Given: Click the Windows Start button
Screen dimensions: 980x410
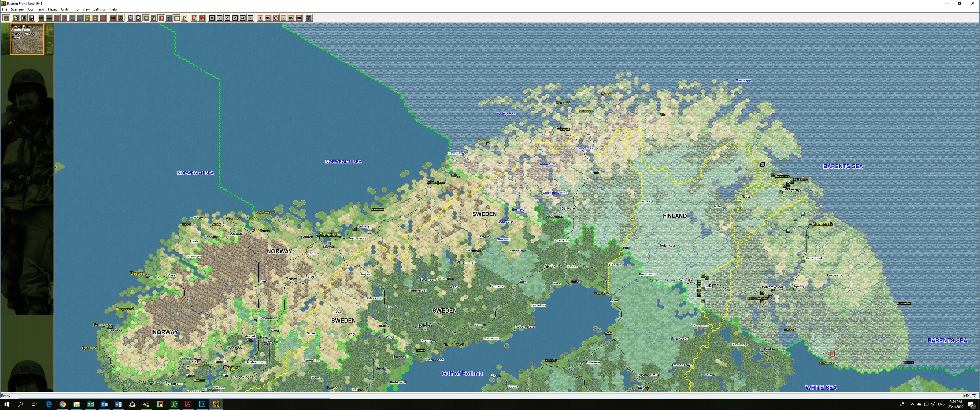Looking at the screenshot, I should (7, 404).
